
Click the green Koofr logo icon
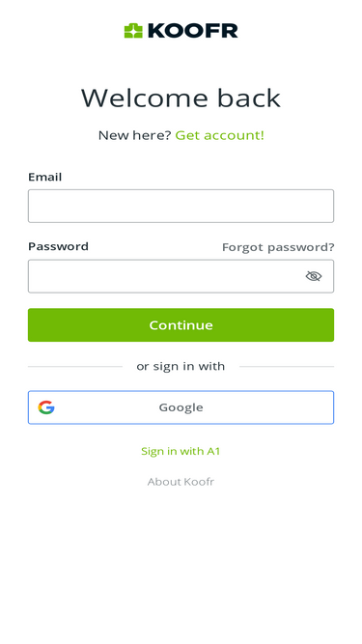133,31
